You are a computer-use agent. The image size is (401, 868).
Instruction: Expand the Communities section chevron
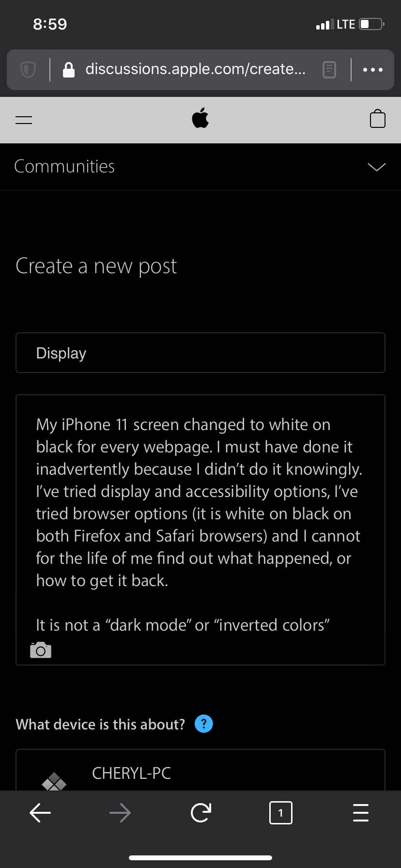click(377, 167)
